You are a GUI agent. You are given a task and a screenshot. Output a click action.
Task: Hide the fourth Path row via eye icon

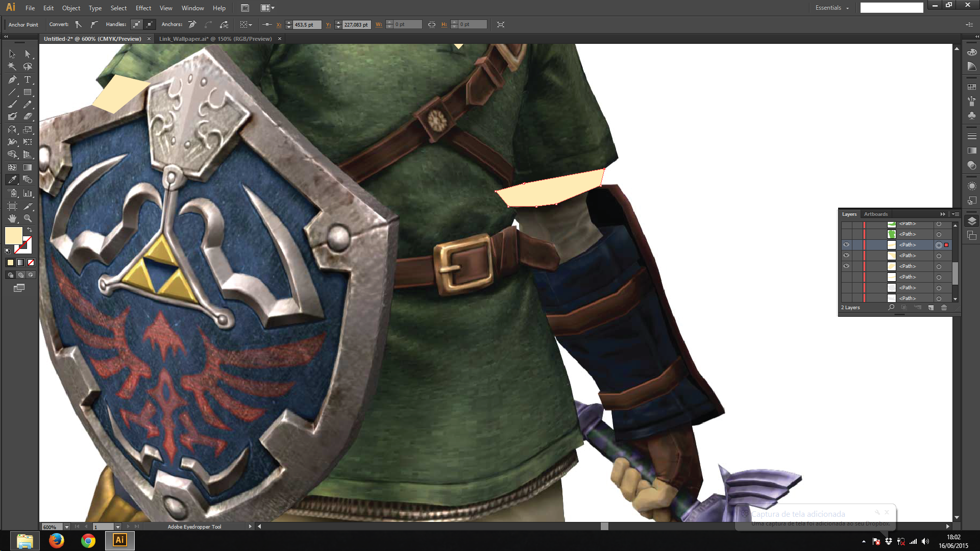846,256
